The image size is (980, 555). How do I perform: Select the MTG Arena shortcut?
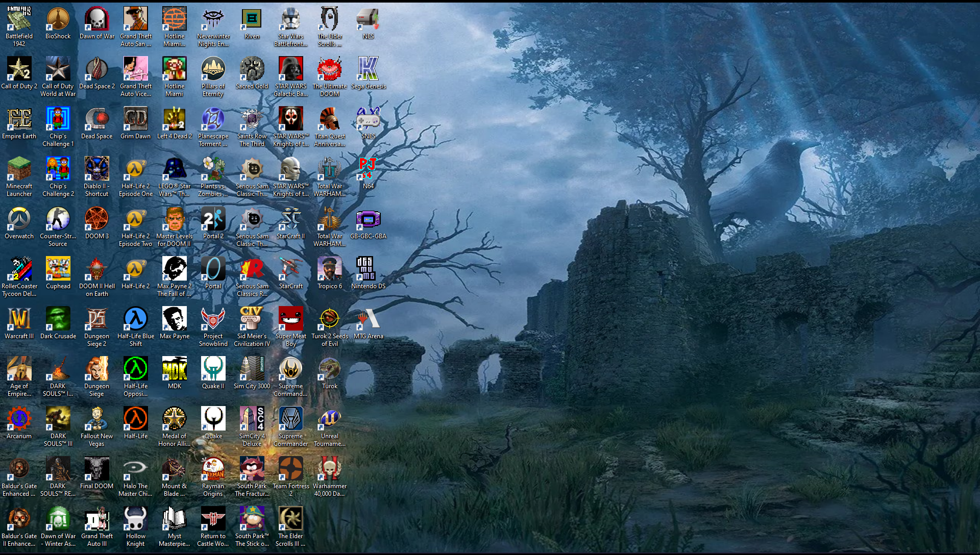point(368,319)
